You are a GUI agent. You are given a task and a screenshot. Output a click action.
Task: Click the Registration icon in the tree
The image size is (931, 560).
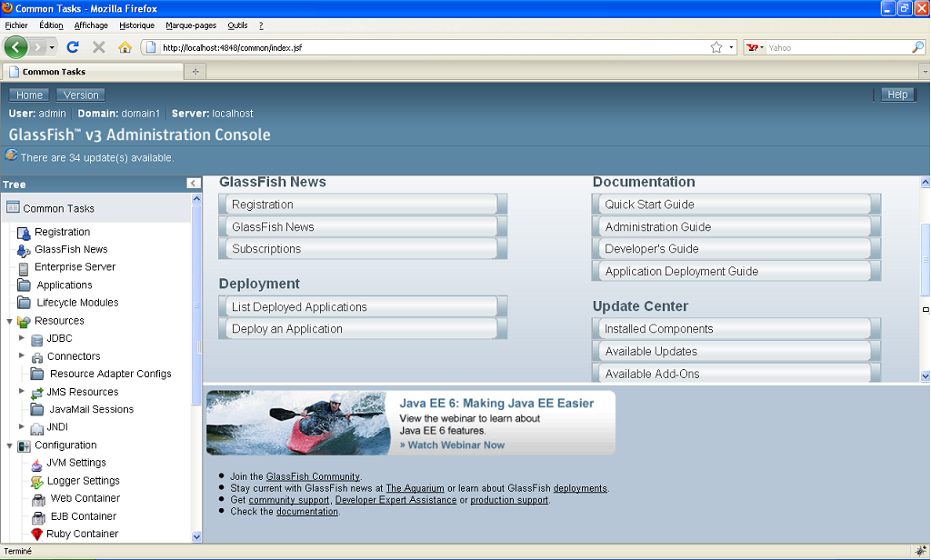[24, 233]
